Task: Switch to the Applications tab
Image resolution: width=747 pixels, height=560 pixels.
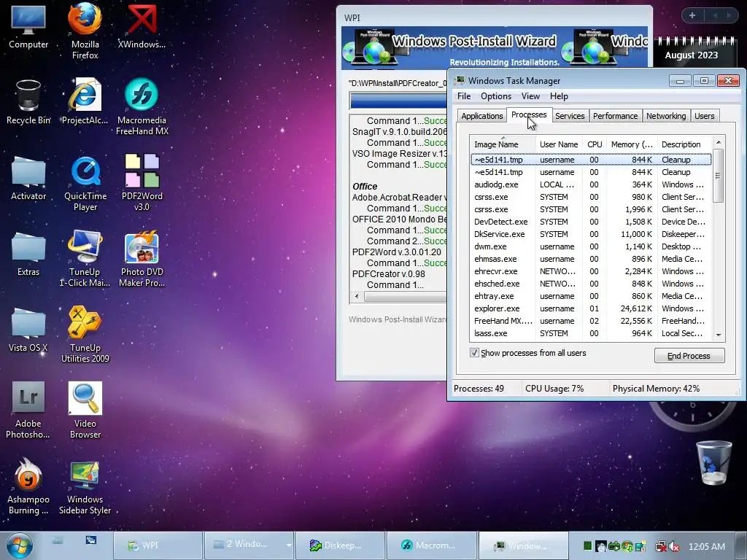Action: 481,116
